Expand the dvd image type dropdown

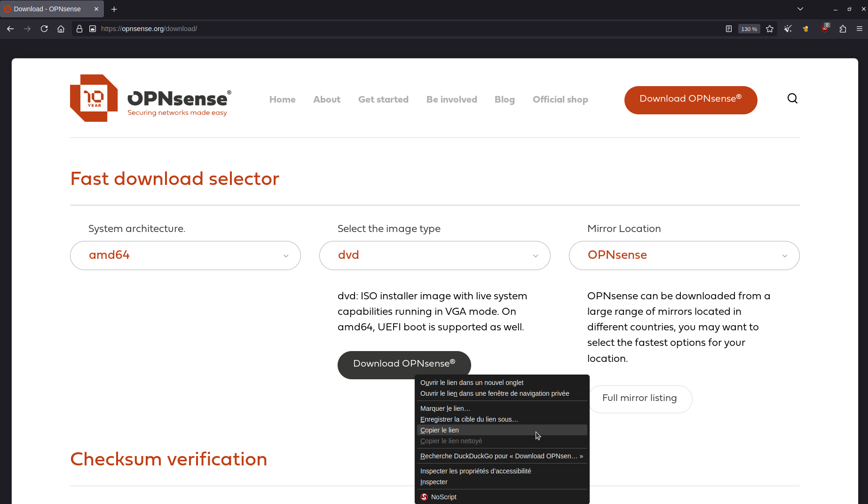434,255
